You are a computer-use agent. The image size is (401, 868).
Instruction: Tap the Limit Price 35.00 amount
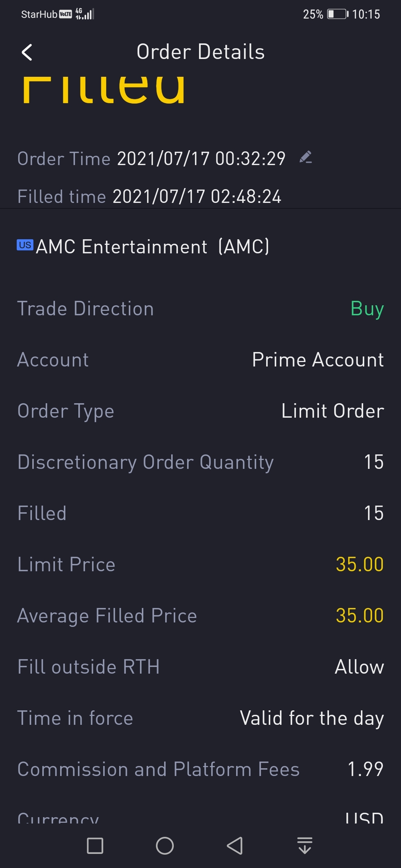pyautogui.click(x=359, y=564)
